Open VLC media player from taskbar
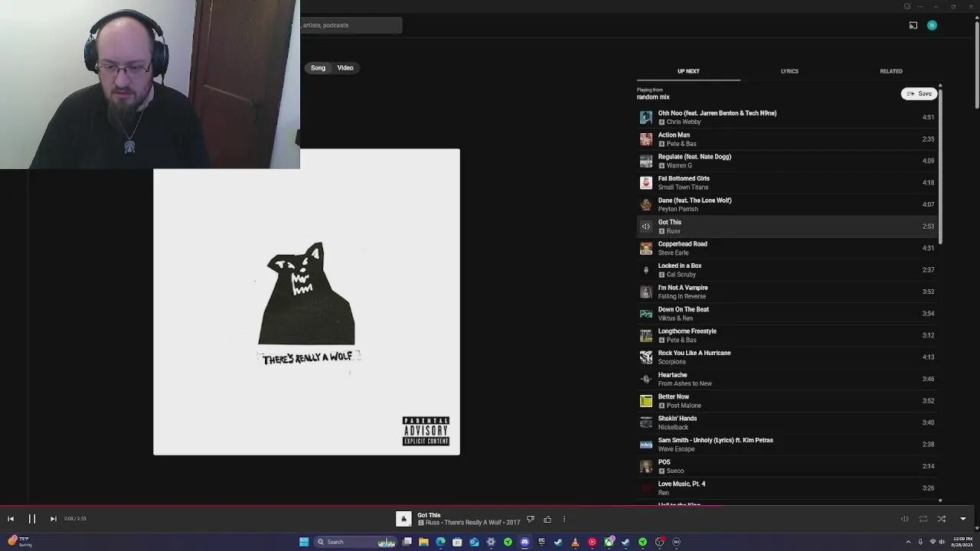Image resolution: width=980 pixels, height=551 pixels. tap(575, 542)
